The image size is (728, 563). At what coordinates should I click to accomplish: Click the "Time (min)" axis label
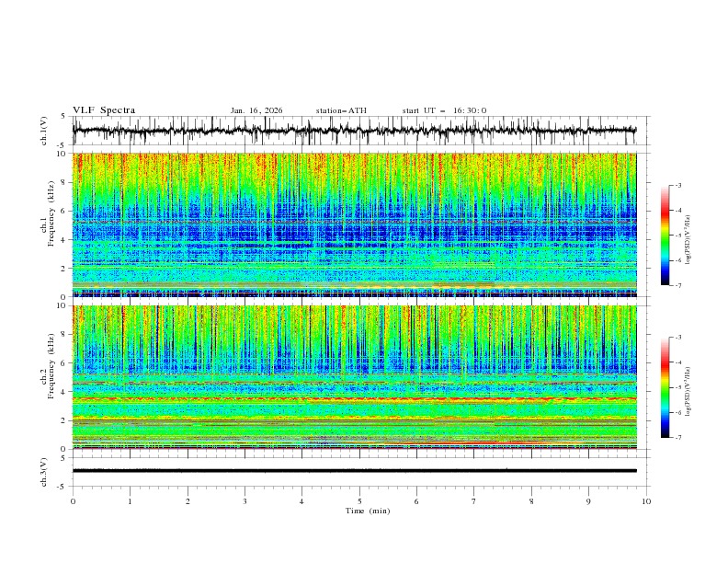click(368, 511)
